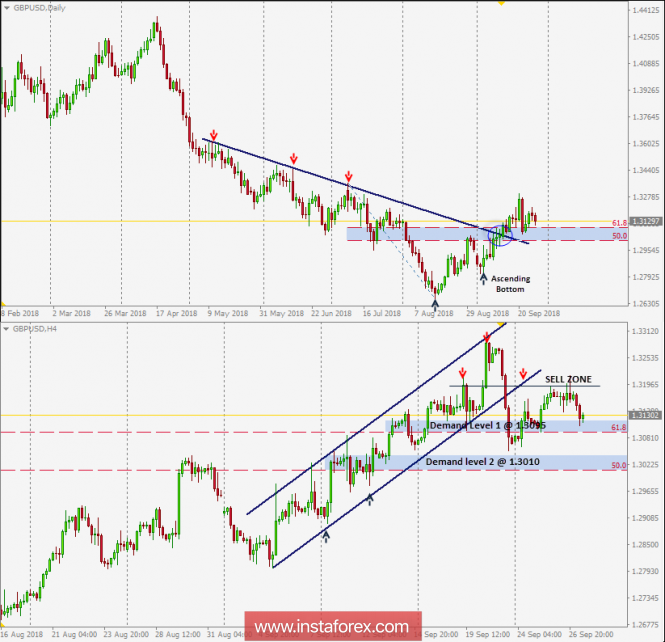Click red arrow at H4 chart's highest peak

(x=487, y=337)
